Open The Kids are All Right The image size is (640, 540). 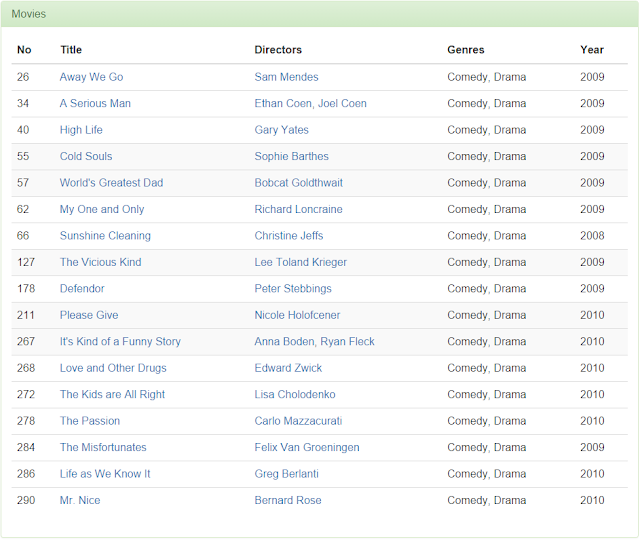112,395
